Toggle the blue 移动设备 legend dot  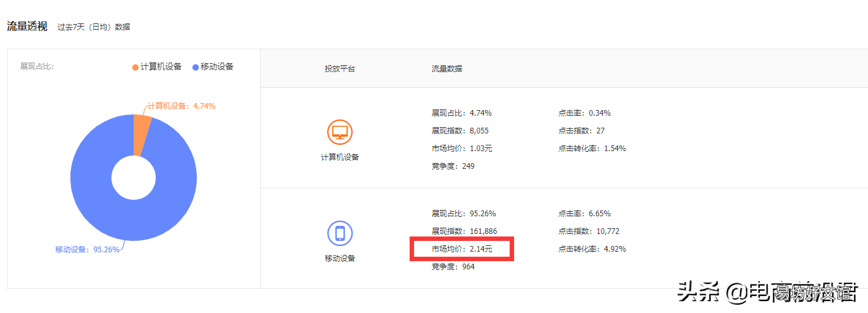point(195,67)
